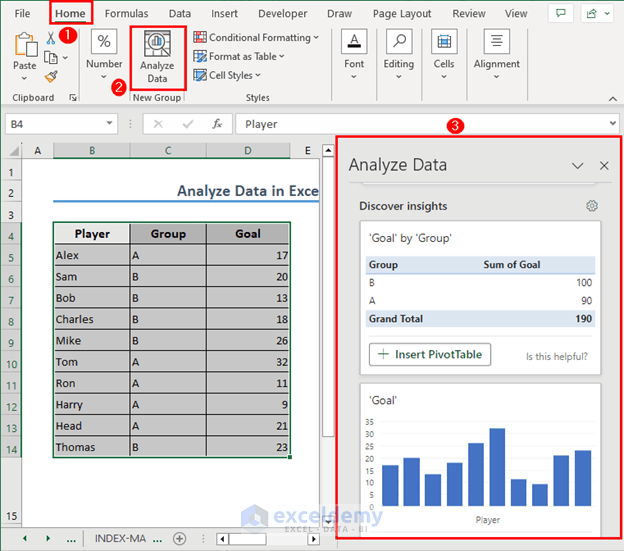Click the confirm checkmark in formula bar
This screenshot has height=551, width=624.
[x=187, y=124]
